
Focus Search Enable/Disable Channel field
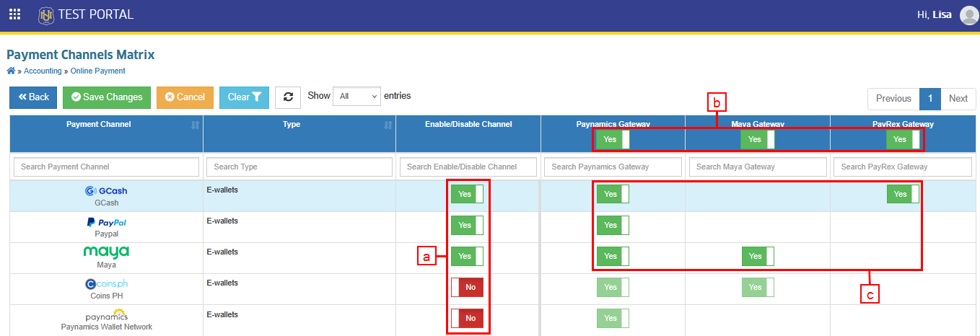click(468, 167)
